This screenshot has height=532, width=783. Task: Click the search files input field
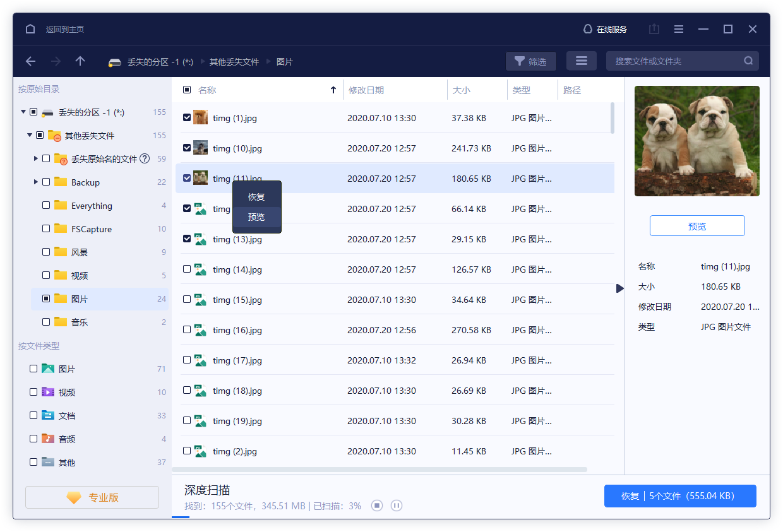point(676,61)
